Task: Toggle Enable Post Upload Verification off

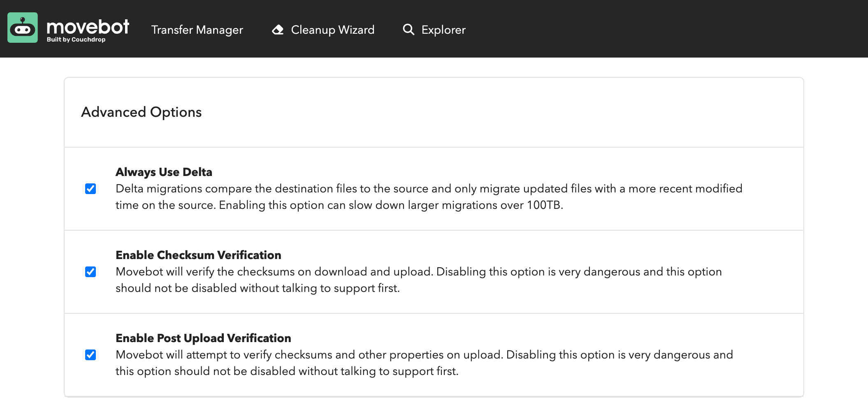Action: point(90,354)
